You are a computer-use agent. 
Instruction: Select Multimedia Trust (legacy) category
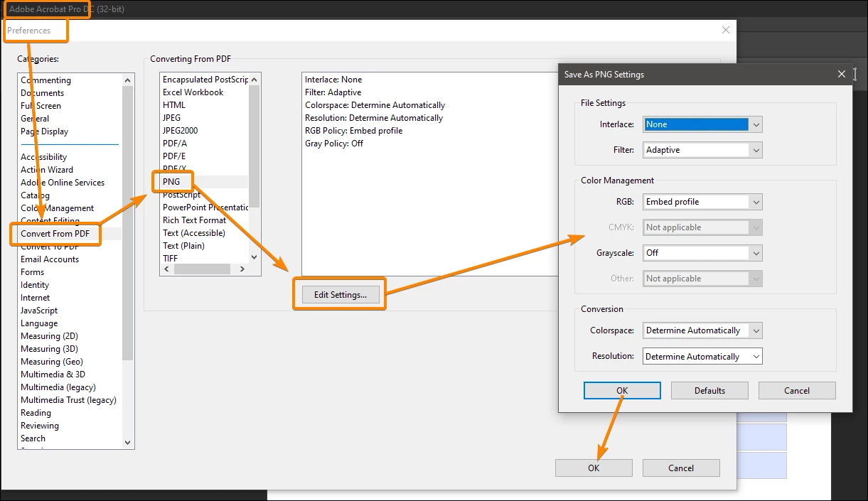point(70,400)
